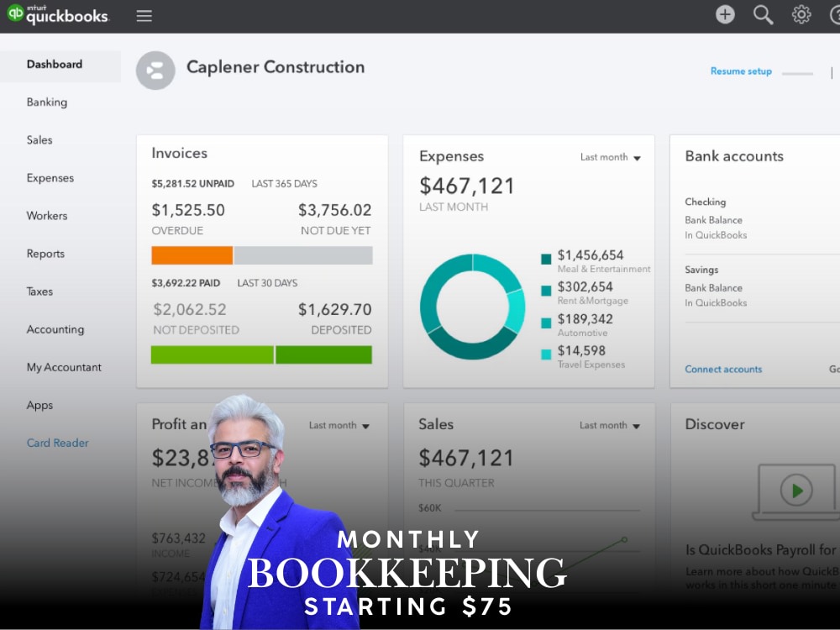This screenshot has height=630, width=840.
Task: Open the Sales sidebar section
Action: [39, 139]
